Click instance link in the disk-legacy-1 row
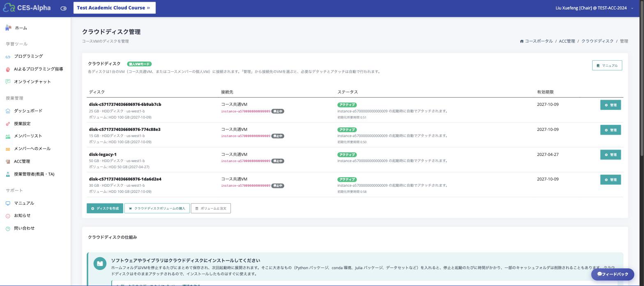 pos(246,161)
